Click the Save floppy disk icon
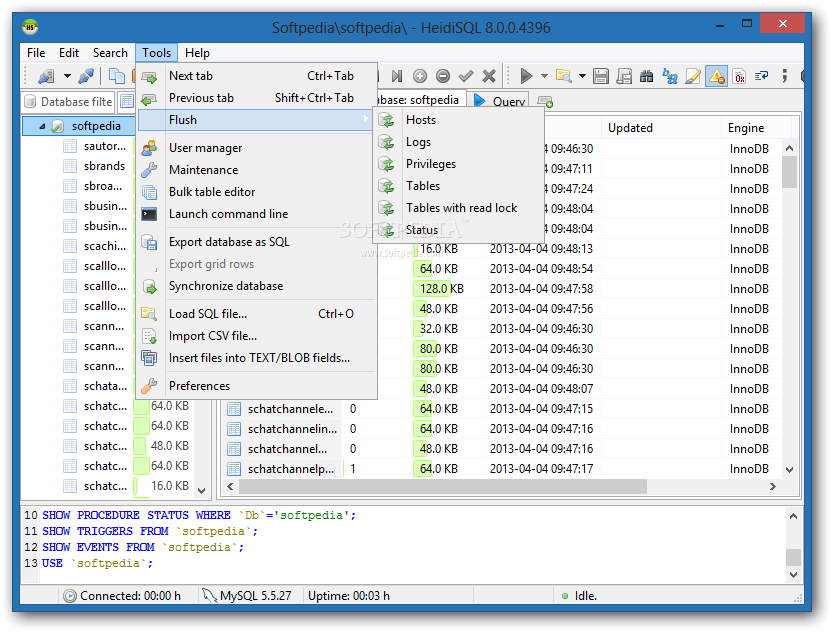The width and height of the screenshot is (832, 632). [601, 76]
